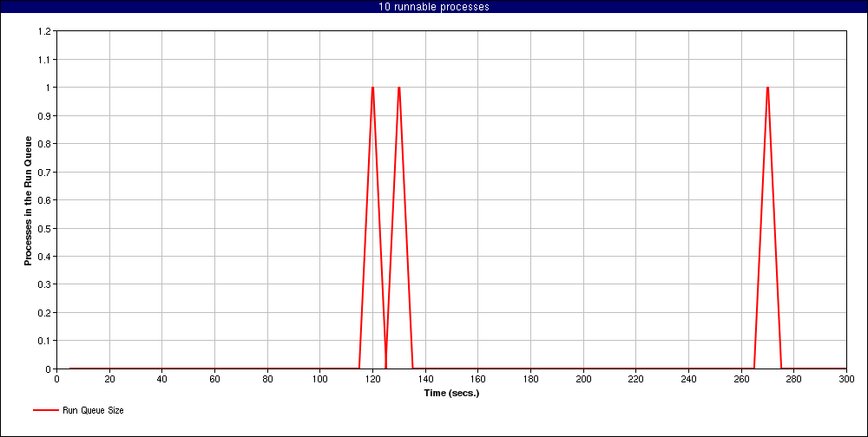Click the spike peak at 130 seconds
The height and width of the screenshot is (437, 868).
tap(398, 88)
